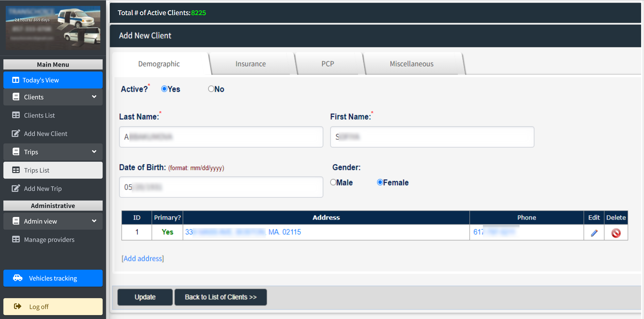Switch to the Insurance tab
Image resolution: width=644 pixels, height=319 pixels.
(251, 64)
